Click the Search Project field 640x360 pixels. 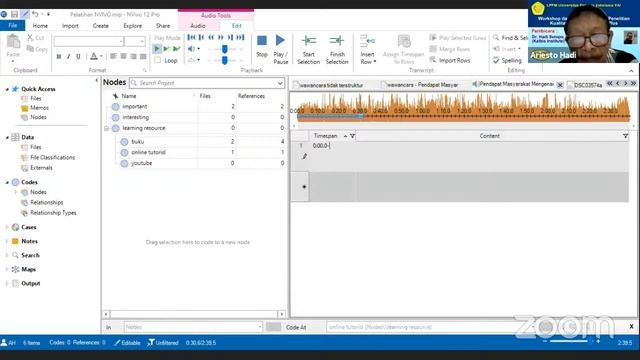(x=207, y=83)
